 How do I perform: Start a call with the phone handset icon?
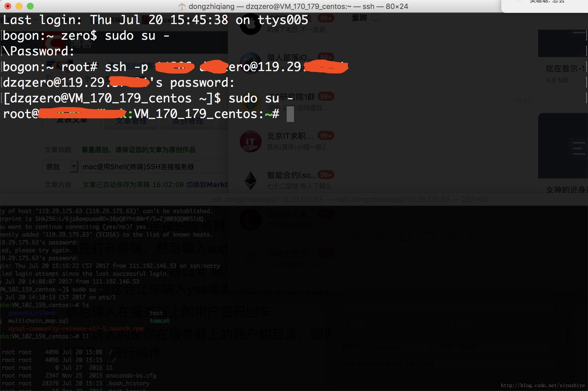coord(474,236)
